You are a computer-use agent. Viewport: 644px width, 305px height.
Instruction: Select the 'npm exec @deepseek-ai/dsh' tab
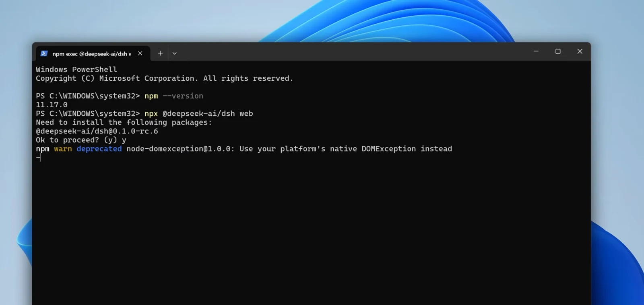[x=93, y=53]
